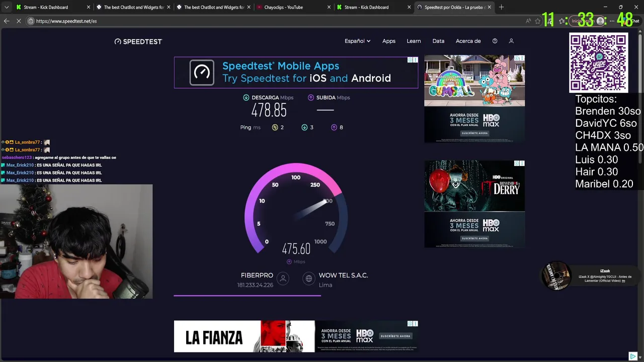Click the Topcitos heading text
644x362 pixels.
pos(596,99)
